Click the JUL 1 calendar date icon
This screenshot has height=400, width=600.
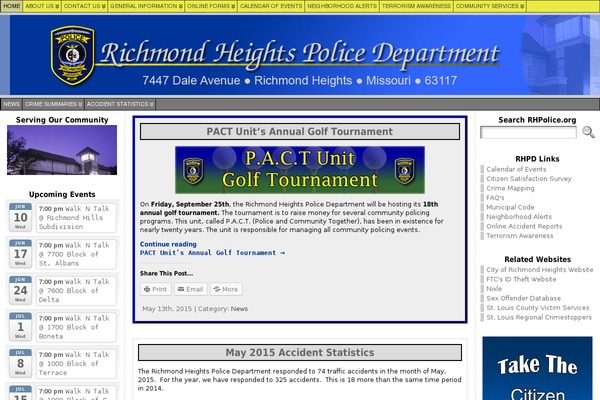20,327
